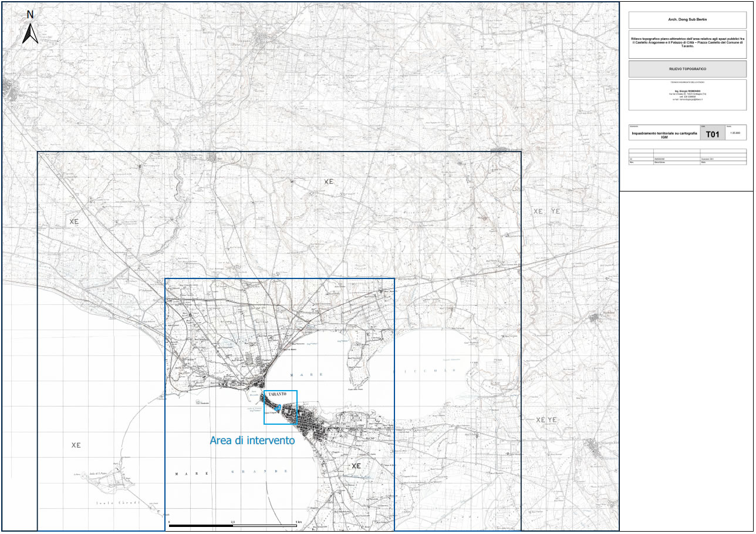Open the revision table row Dicembre 2021
The height and width of the screenshot is (534, 756).
pos(707,159)
